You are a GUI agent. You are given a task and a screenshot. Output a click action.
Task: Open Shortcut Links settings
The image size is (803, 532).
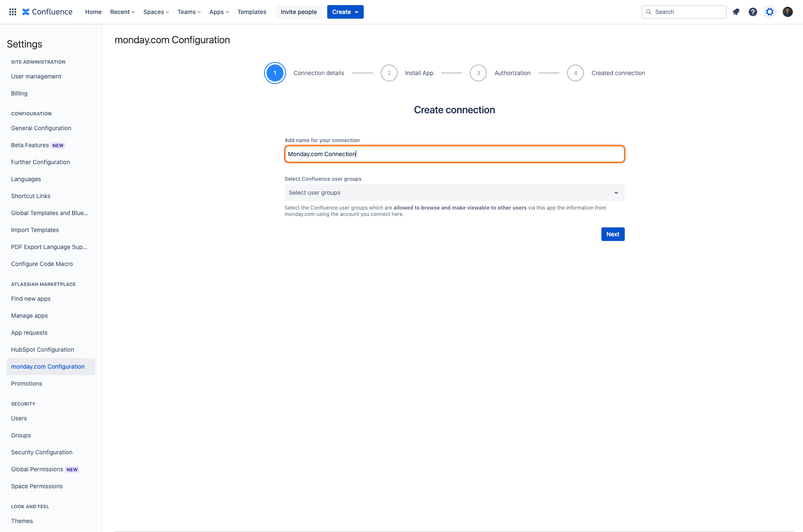click(31, 196)
